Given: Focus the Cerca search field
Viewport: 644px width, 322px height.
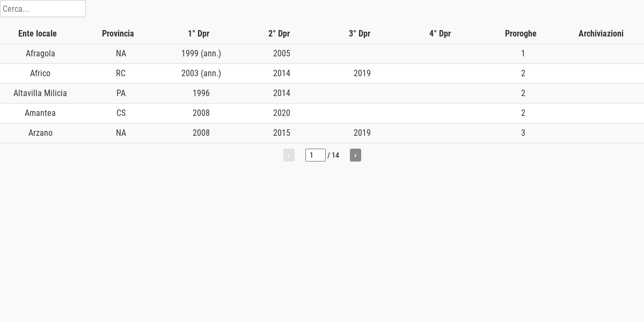Looking at the screenshot, I should click(x=43, y=9).
